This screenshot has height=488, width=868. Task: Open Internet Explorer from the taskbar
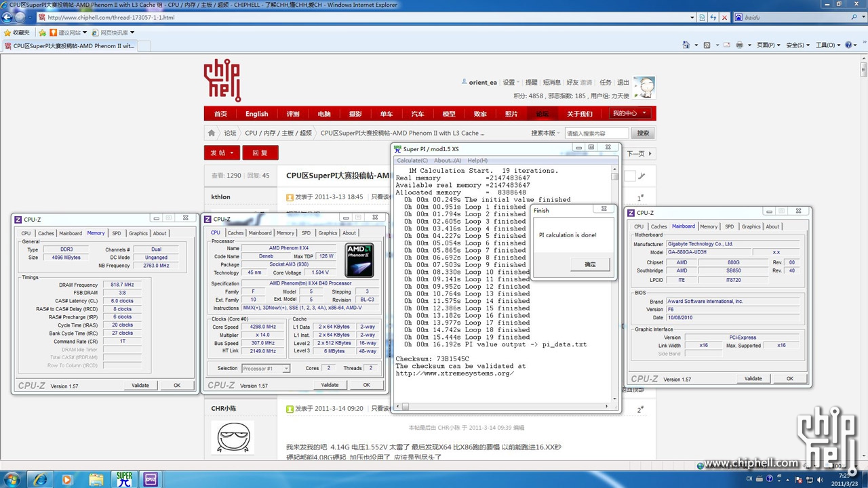coord(40,479)
